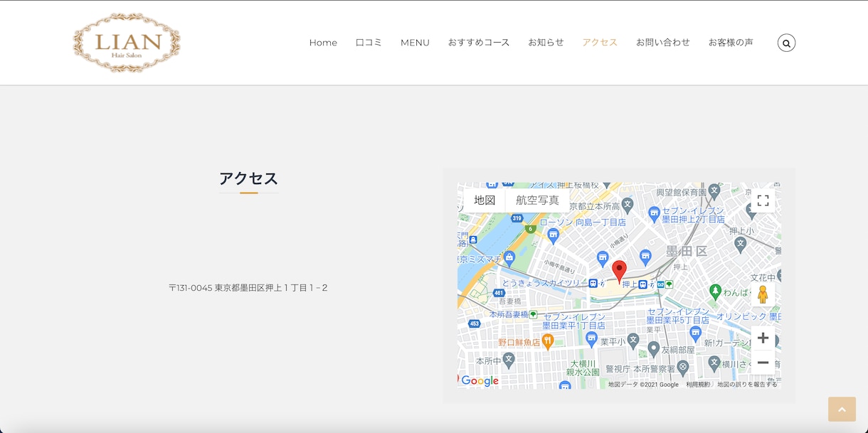The height and width of the screenshot is (433, 868).
Task: Open the お客様の声 page
Action: coord(731,43)
